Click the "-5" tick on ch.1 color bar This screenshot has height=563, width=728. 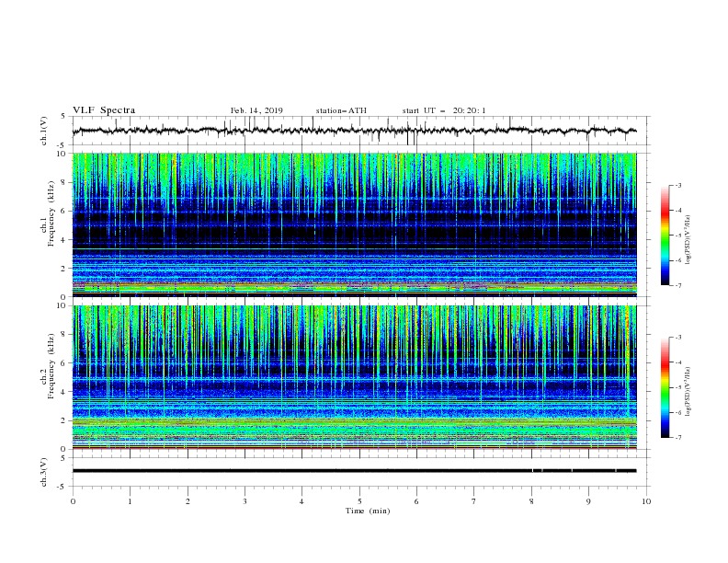[677, 236]
